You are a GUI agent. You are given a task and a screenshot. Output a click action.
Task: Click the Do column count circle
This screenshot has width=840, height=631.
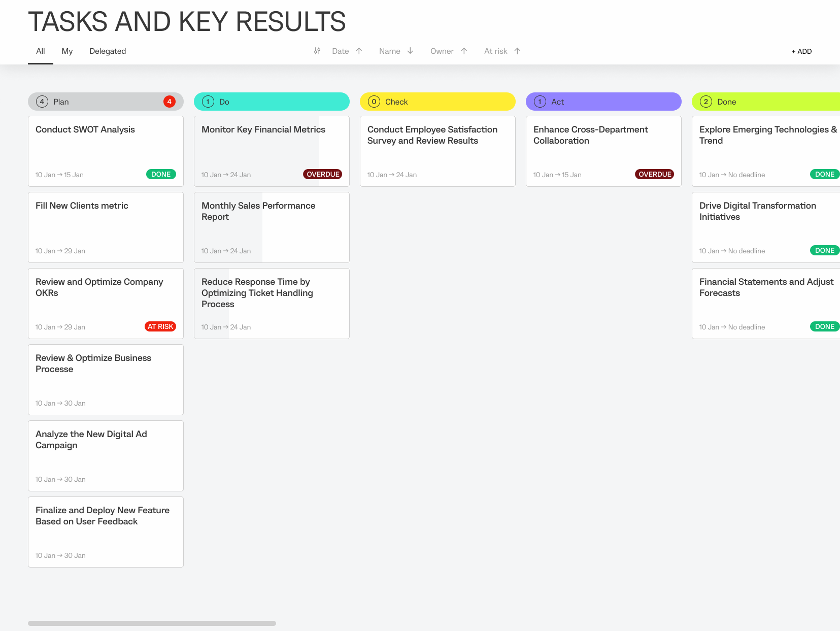point(208,102)
